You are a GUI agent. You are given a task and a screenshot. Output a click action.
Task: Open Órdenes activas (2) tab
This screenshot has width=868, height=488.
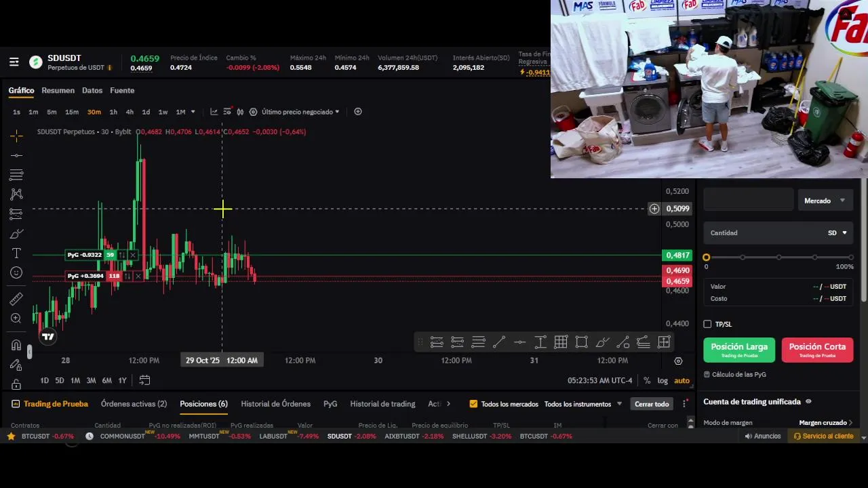[x=134, y=404]
